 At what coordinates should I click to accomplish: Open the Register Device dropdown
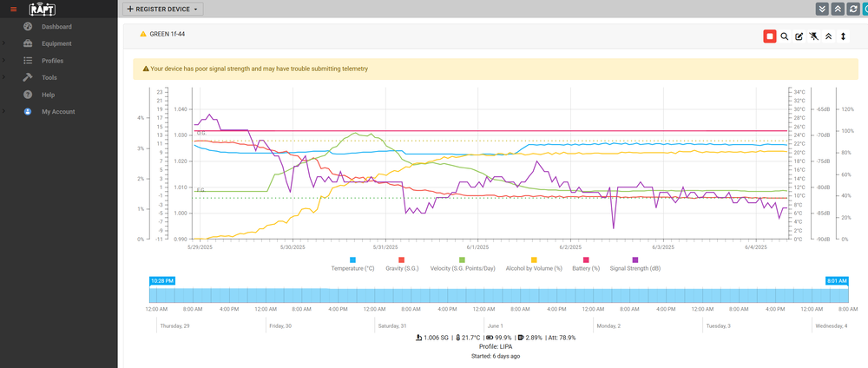click(x=163, y=9)
